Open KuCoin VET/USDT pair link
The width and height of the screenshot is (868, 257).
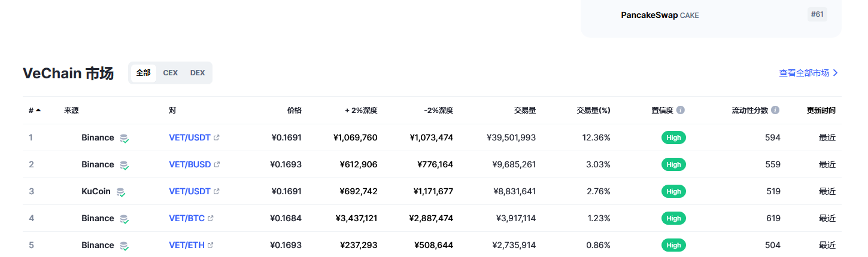190,191
